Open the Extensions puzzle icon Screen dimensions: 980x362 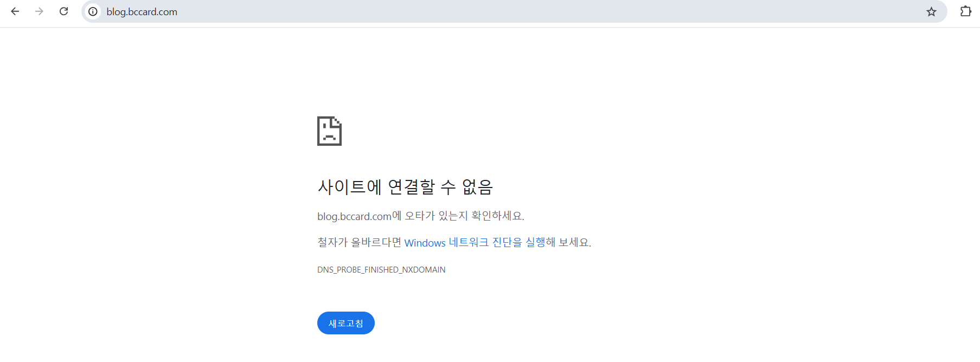[x=965, y=11]
